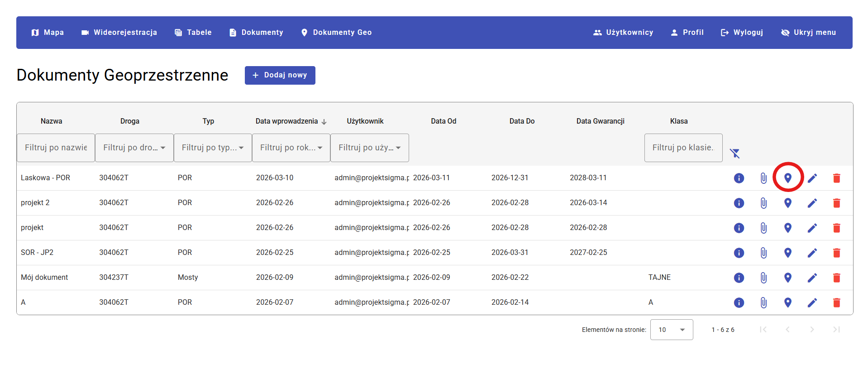Clear all table filters icon
The width and height of the screenshot is (868, 379).
[734, 154]
